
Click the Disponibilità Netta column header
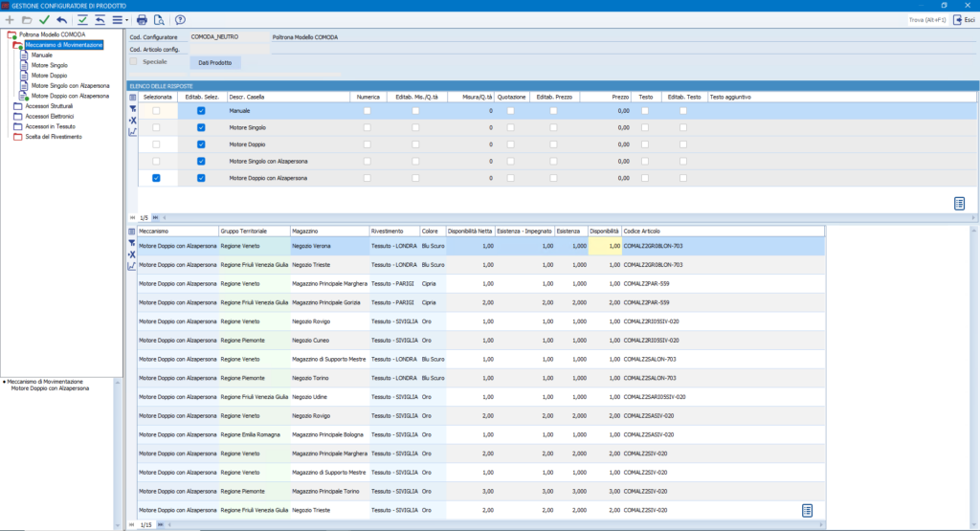coord(470,232)
